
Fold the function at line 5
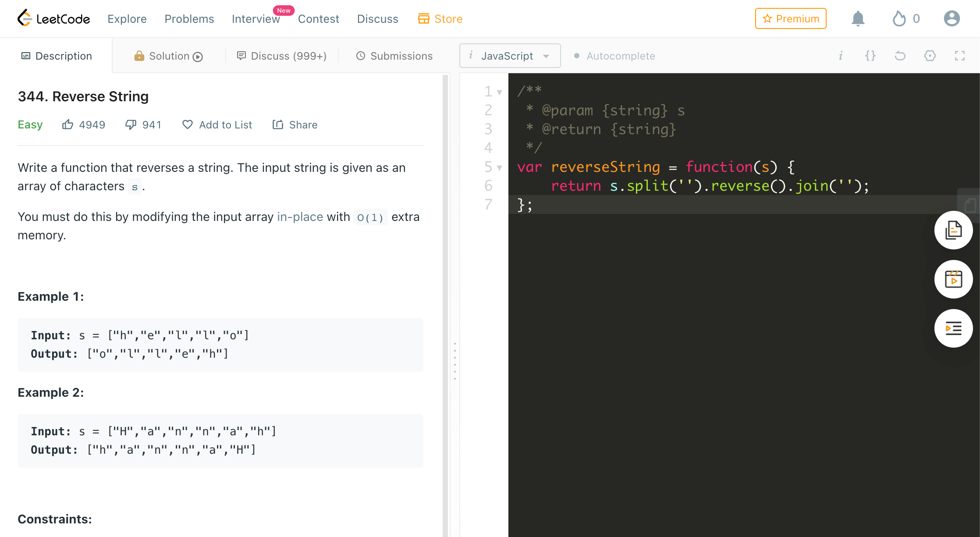(499, 168)
